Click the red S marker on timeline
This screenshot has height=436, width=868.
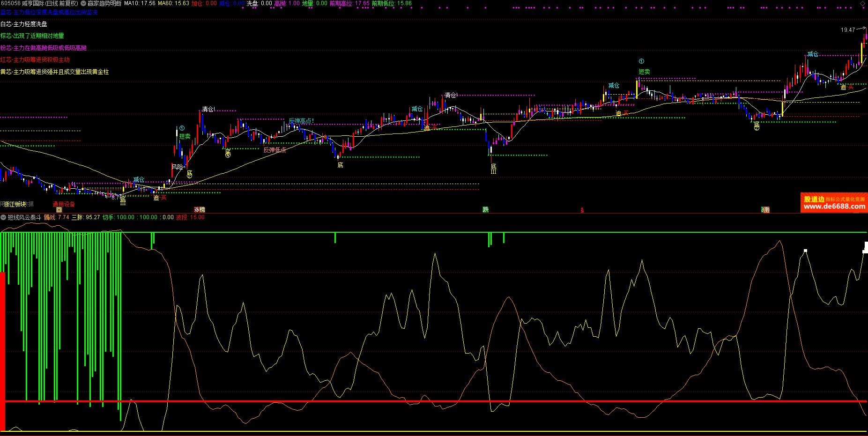click(x=582, y=210)
